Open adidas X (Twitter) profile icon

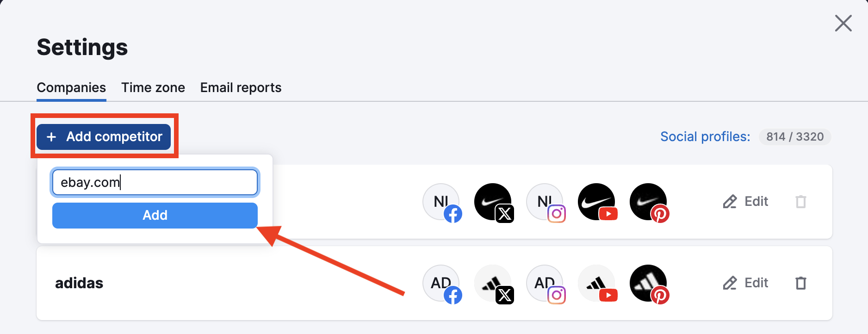(x=494, y=284)
